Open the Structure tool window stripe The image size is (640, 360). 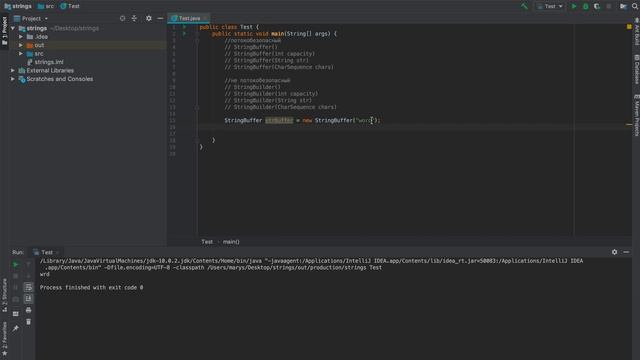pos(4,295)
